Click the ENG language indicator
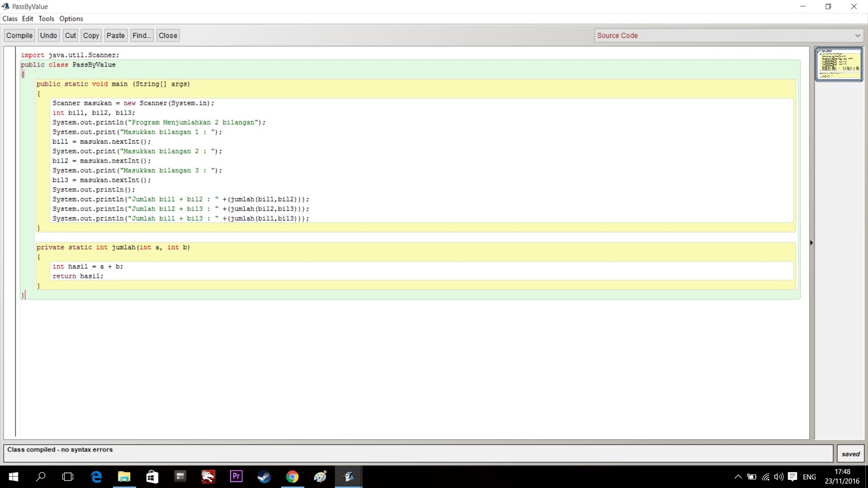This screenshot has width=868, height=488. 809,477
